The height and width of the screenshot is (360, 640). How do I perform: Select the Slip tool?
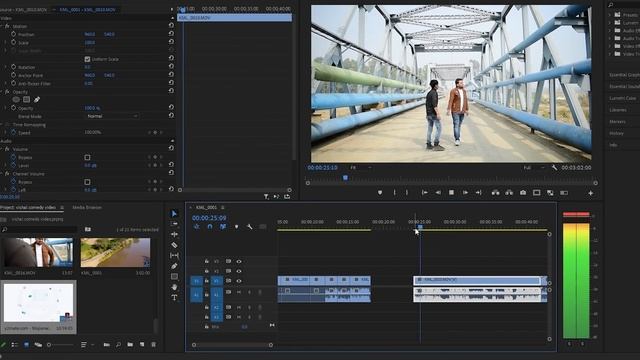pyautogui.click(x=174, y=256)
